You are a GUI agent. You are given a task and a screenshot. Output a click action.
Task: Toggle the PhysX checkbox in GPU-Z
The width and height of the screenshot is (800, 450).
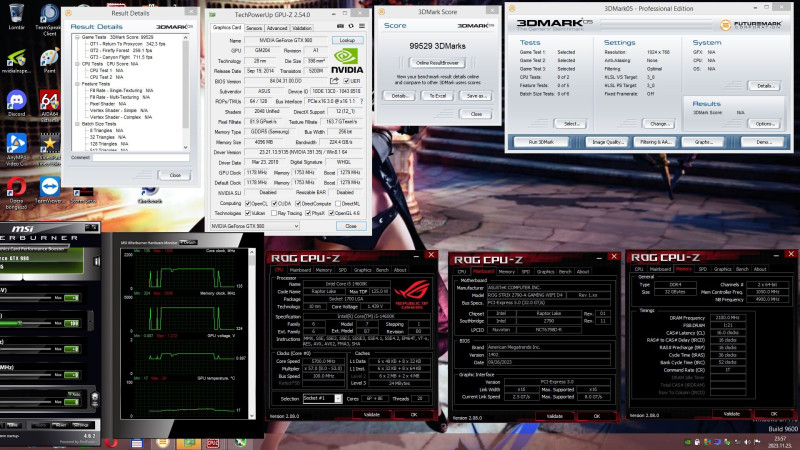click(x=308, y=213)
